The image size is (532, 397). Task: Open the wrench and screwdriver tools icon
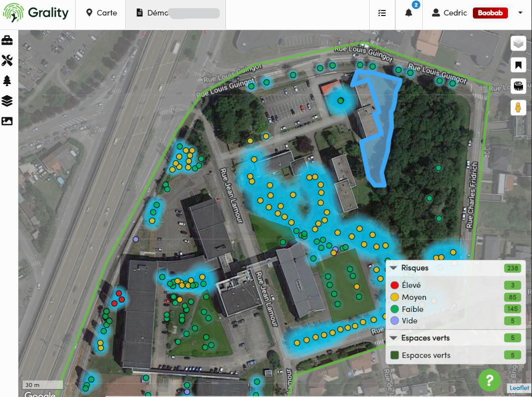7,61
